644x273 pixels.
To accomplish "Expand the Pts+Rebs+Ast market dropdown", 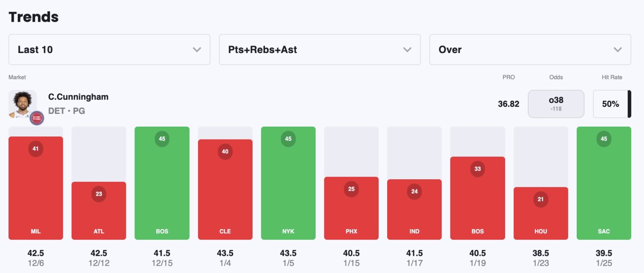I will (320, 49).
